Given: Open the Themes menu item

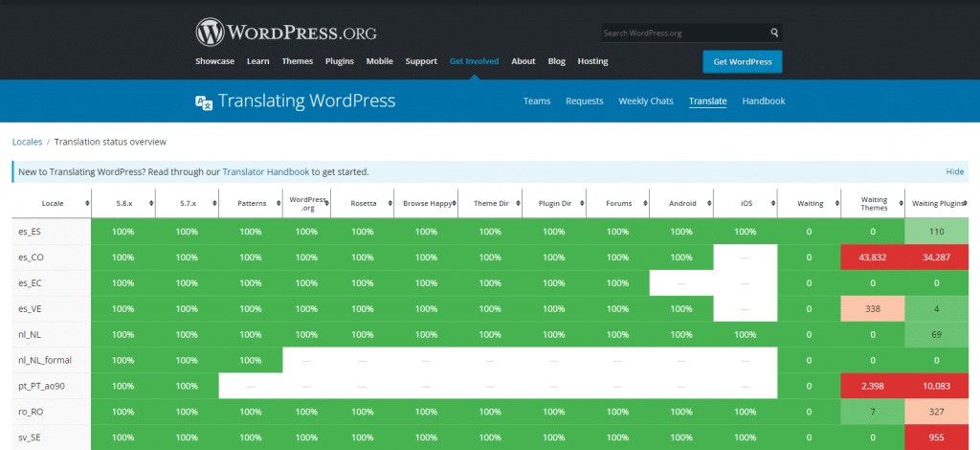Looking at the screenshot, I should pos(298,61).
